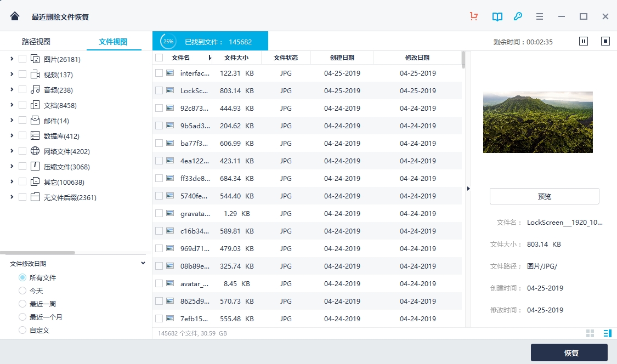Expand the 邮件(14) tree node
Screen dimensions: 617x364
click(x=12, y=120)
